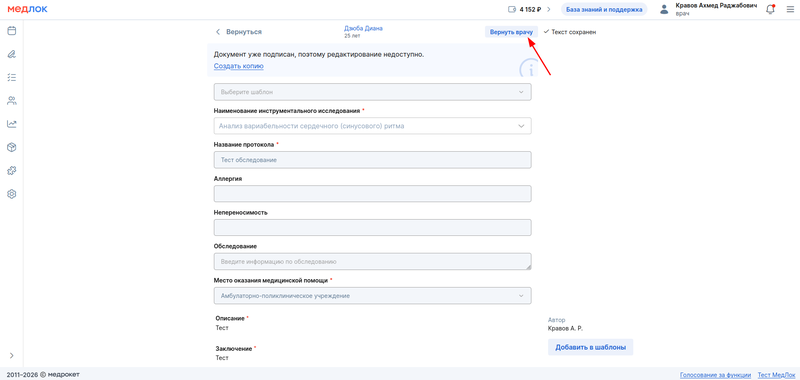The image size is (800, 380).
Task: Open the analytics chart sidebar icon
Action: (12, 124)
